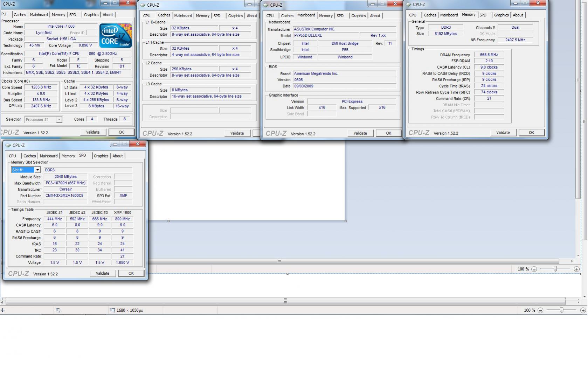Click the zoom slider handle in the bottom status bar
588x367 pixels.
(x=562, y=310)
